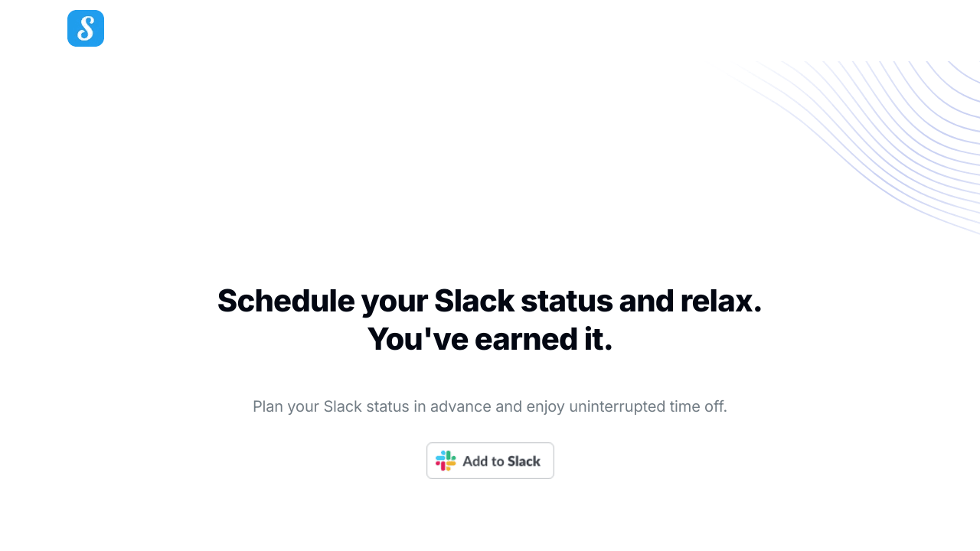Click the word "enjoy" in the subtitle
Screen dimensions: 980x551
(546, 406)
